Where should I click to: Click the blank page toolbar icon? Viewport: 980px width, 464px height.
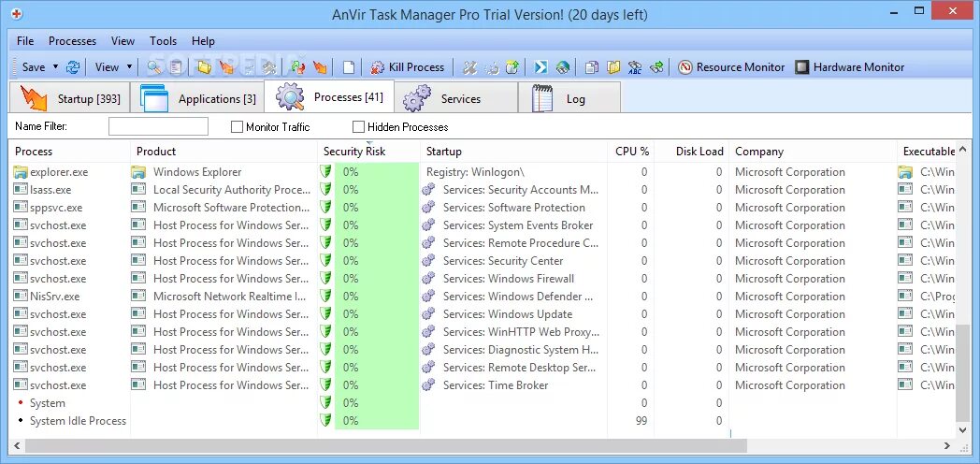click(348, 67)
